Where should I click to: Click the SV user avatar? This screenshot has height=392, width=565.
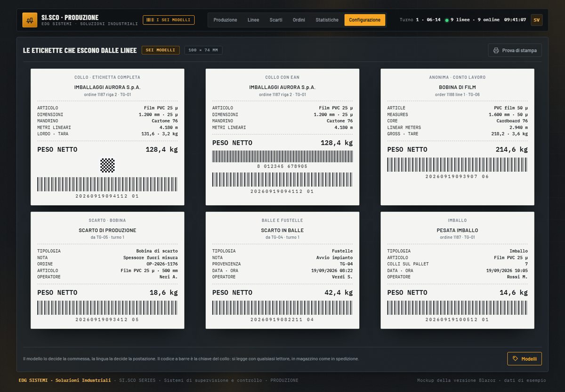pyautogui.click(x=536, y=20)
